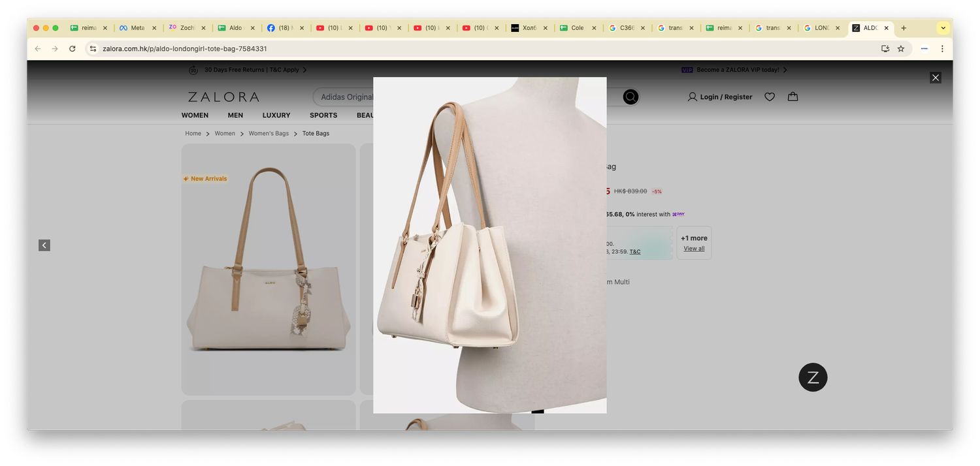Close the active ALDO tab
The height and width of the screenshot is (466, 980).
887,28
